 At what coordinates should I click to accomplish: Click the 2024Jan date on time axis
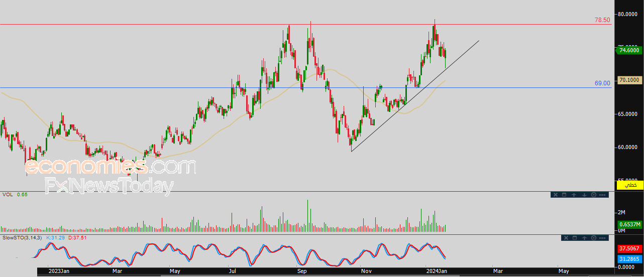click(x=436, y=271)
